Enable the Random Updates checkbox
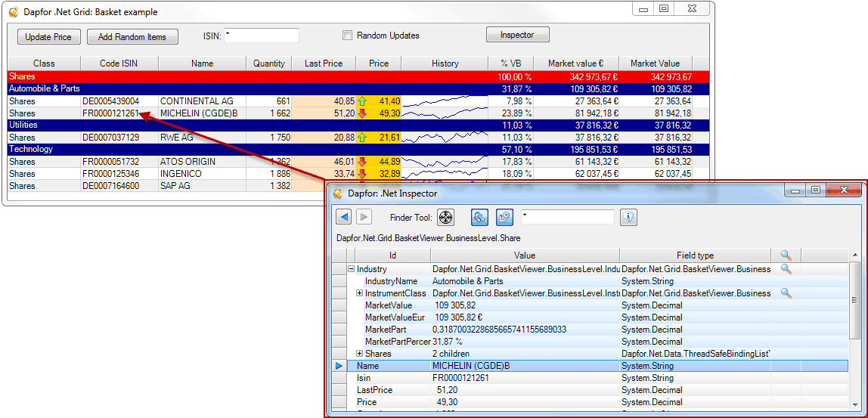 [347, 36]
